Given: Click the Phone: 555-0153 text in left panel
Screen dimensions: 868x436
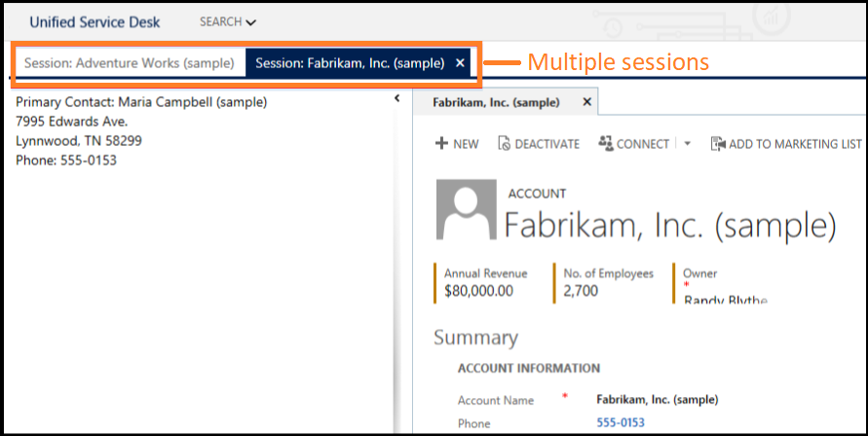Looking at the screenshot, I should (66, 161).
